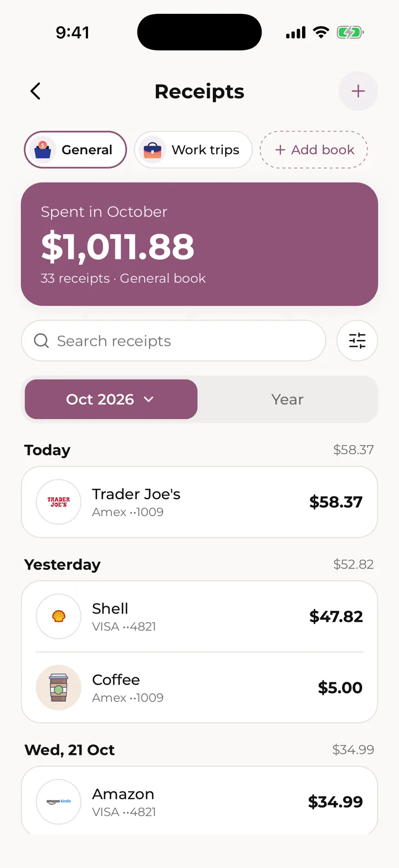Tap the Shell logo icon
The height and width of the screenshot is (868, 399).
59,616
